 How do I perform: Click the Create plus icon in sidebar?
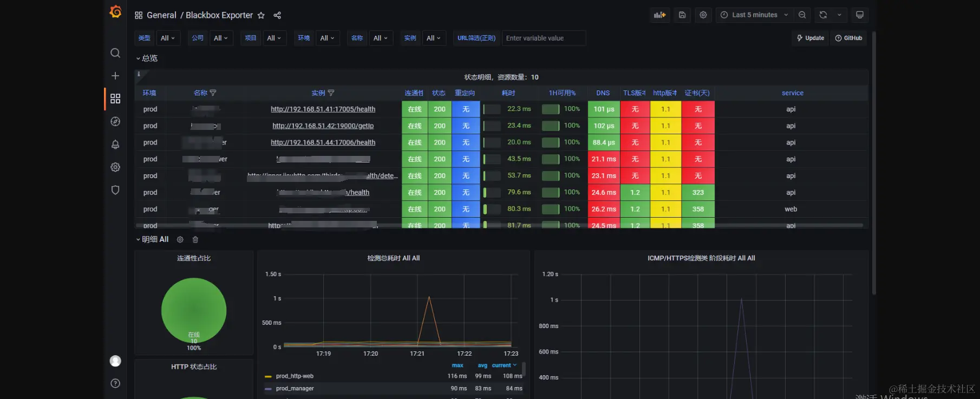click(x=115, y=76)
